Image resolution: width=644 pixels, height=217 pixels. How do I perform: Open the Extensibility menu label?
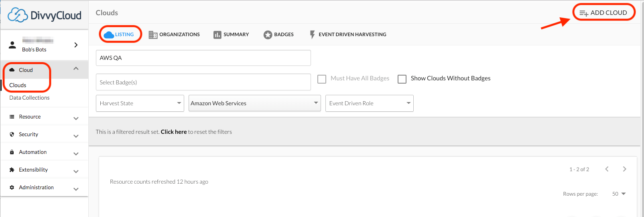(x=33, y=170)
